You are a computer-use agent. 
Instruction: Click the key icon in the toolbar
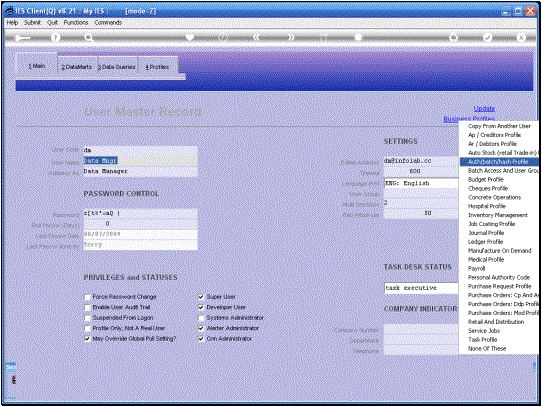coord(22,38)
